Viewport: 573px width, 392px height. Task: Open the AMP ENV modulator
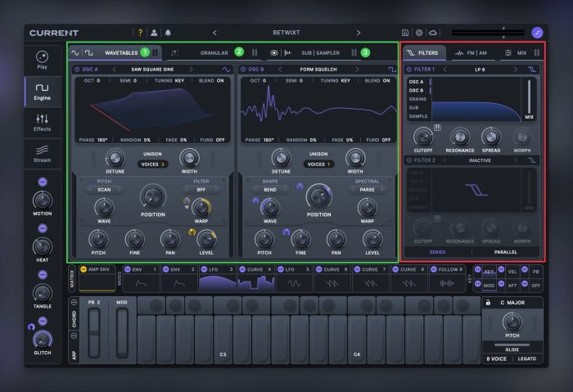[x=97, y=278]
